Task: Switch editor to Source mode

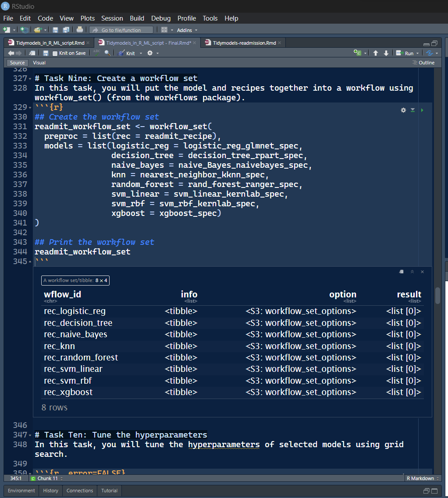Action: point(17,63)
